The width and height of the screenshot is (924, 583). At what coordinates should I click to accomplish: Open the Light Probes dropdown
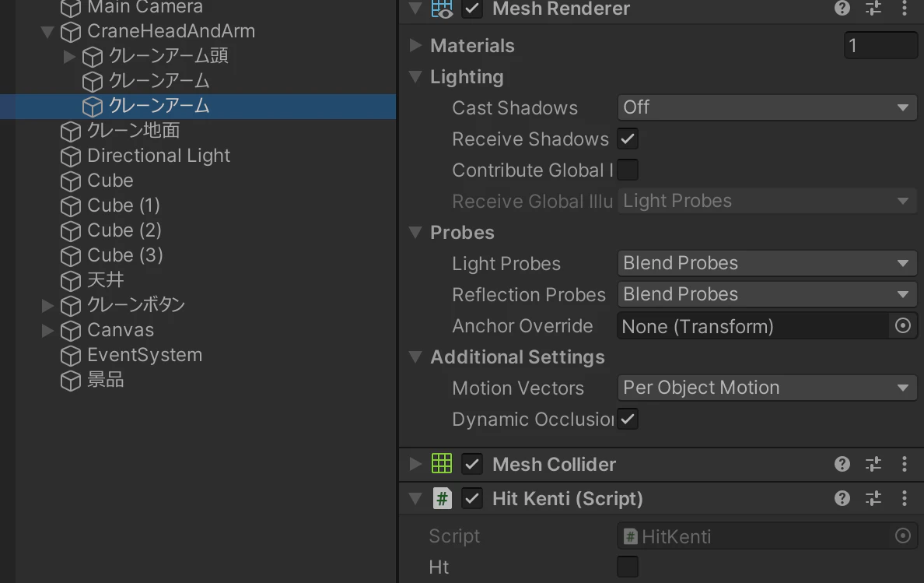[767, 263]
